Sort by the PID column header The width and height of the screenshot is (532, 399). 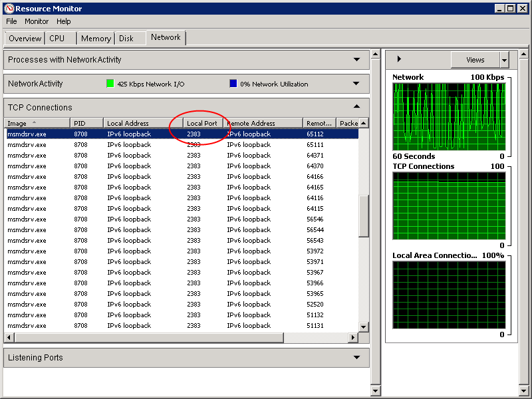click(x=86, y=123)
